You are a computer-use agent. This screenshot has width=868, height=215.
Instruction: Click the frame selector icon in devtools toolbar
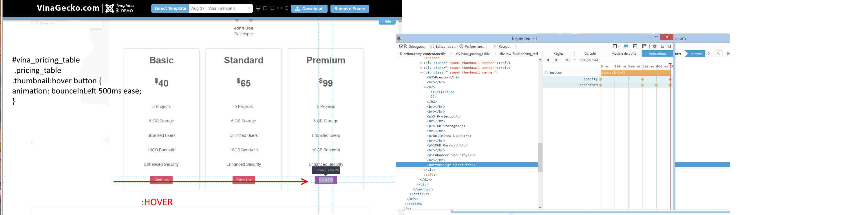pyautogui.click(x=615, y=46)
